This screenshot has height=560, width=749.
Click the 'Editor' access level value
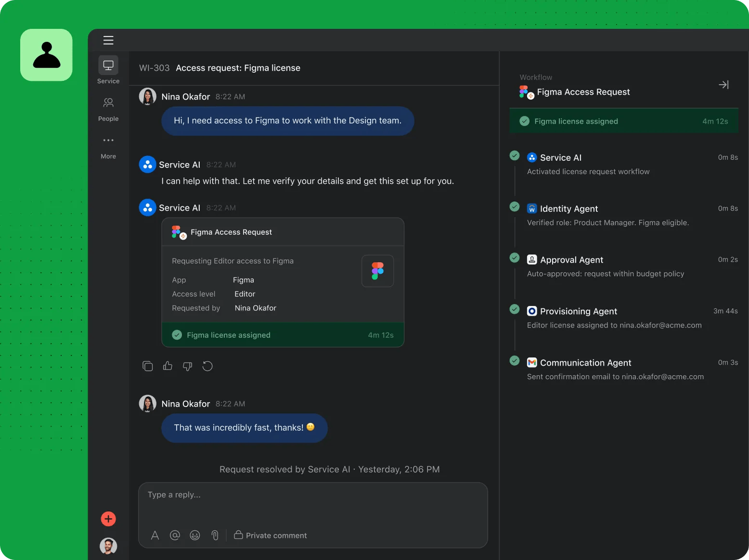pos(245,294)
